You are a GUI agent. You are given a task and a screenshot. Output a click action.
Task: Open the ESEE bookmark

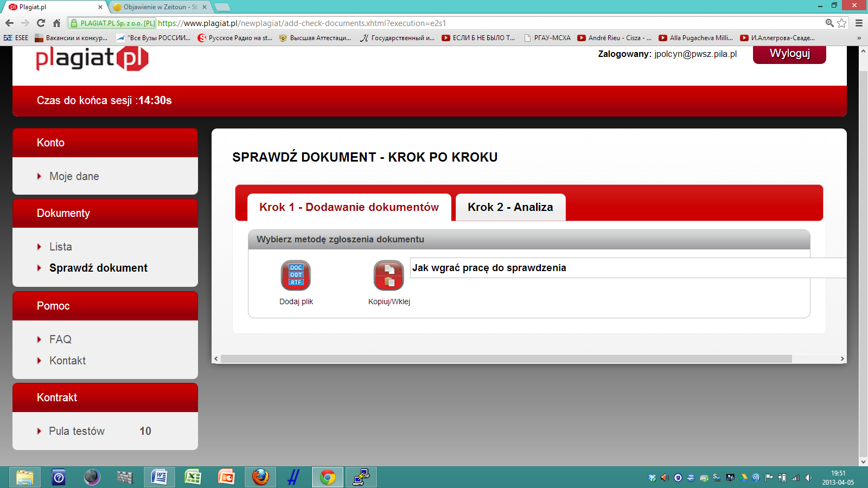click(16, 38)
